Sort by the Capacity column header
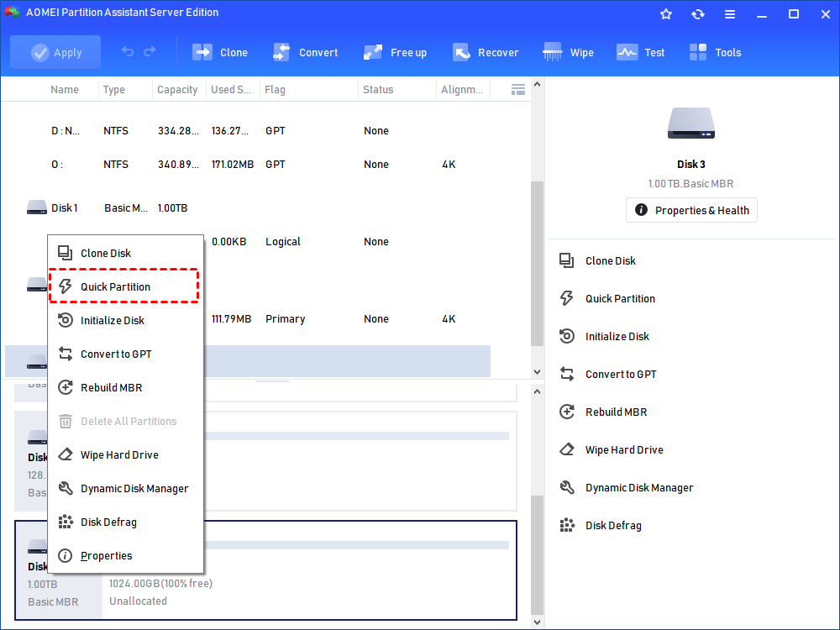Screen dimensions: 840x630 click(179, 90)
